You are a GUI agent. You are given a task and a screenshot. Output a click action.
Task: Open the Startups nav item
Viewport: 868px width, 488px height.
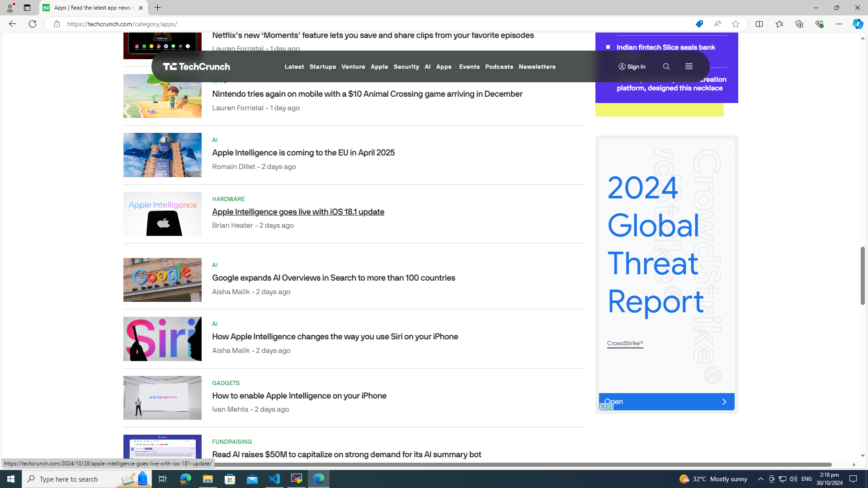[322, 67]
